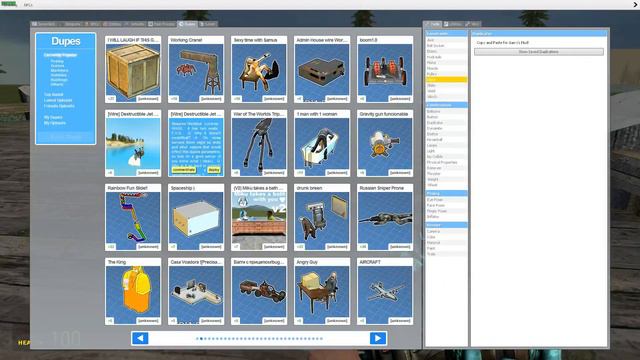Click the Show Saved Duplications button
This screenshot has width=640, height=360.
(538, 52)
